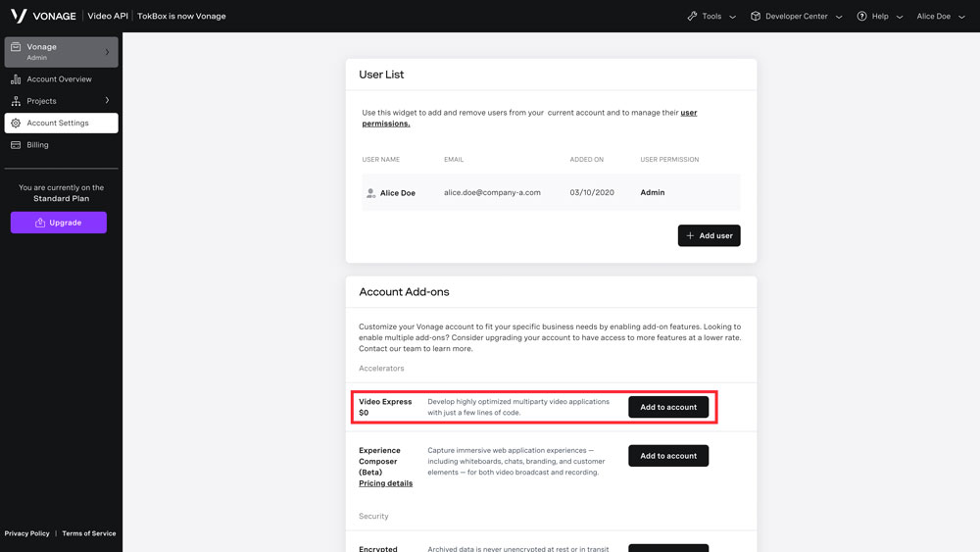Click the Standard Plan text
The height and width of the screenshot is (552, 980).
click(61, 199)
